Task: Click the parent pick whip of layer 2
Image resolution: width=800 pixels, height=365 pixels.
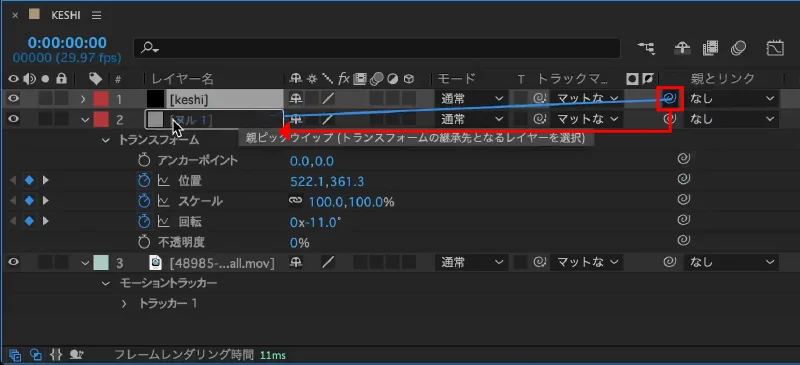Action: tap(670, 119)
